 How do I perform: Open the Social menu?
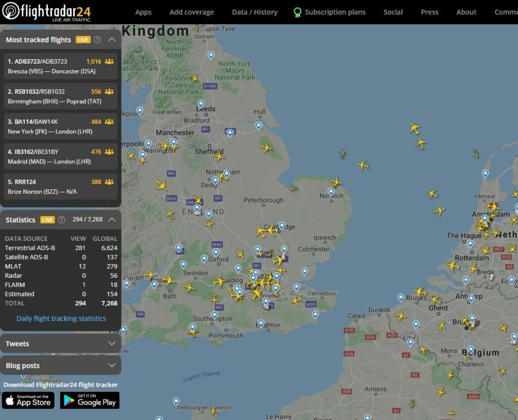coord(393,12)
